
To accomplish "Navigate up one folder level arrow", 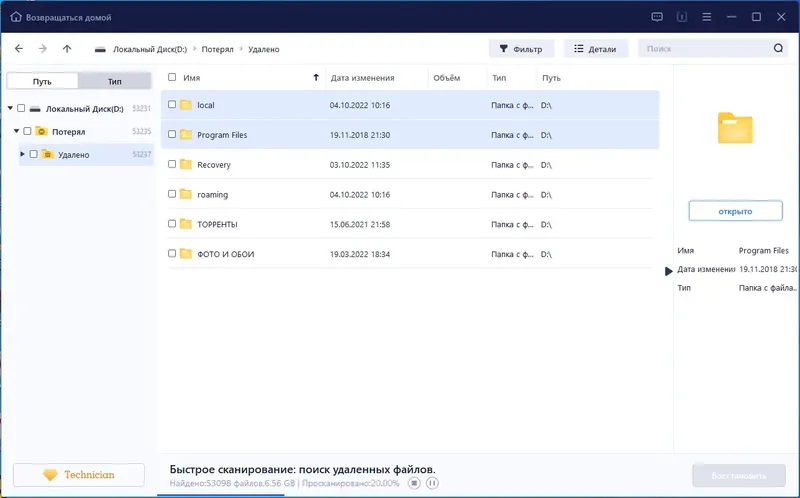I will 67,48.
